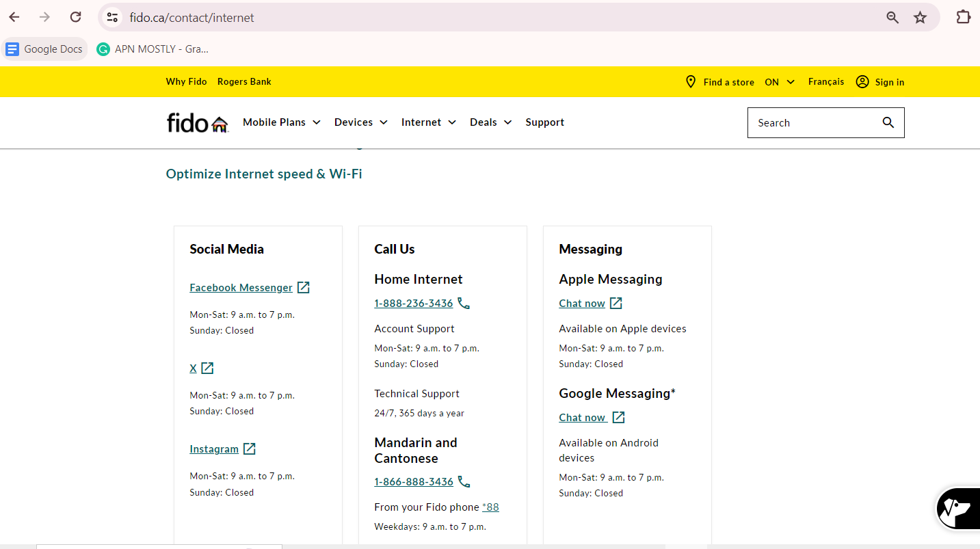The height and width of the screenshot is (549, 980).
Task: Click the Sign in account icon
Action: (862, 81)
